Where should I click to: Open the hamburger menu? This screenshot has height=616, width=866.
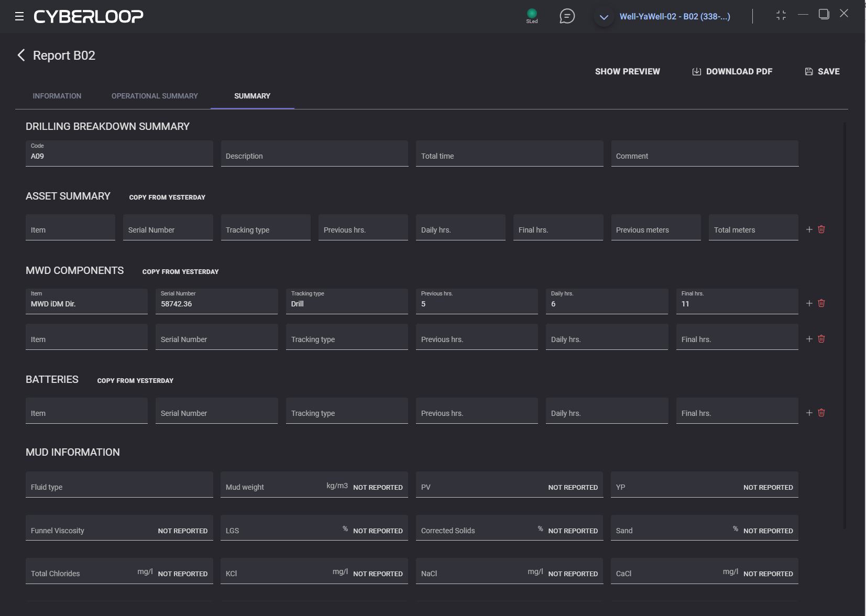tap(19, 16)
